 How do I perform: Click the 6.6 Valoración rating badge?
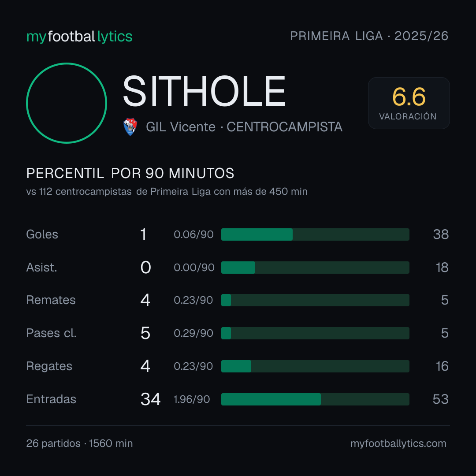409,103
